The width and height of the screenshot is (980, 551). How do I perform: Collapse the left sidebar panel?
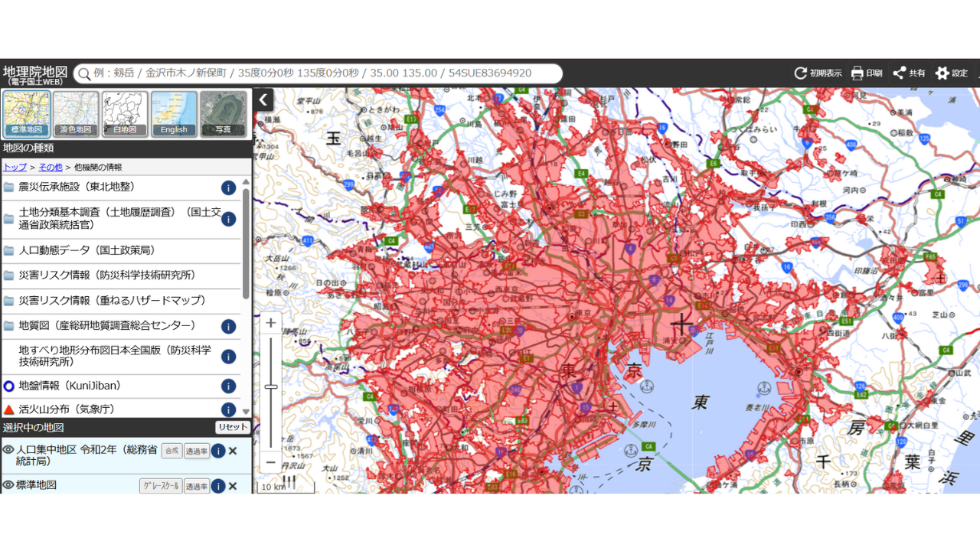click(263, 99)
